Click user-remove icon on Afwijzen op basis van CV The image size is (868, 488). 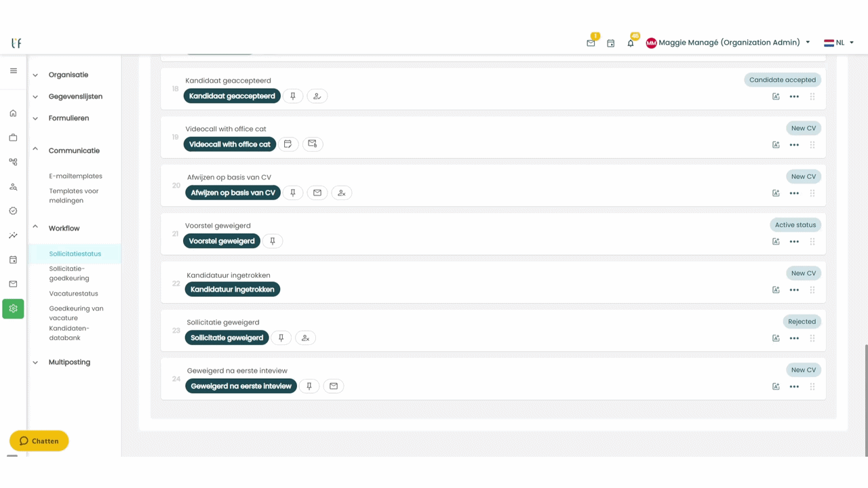pyautogui.click(x=342, y=193)
